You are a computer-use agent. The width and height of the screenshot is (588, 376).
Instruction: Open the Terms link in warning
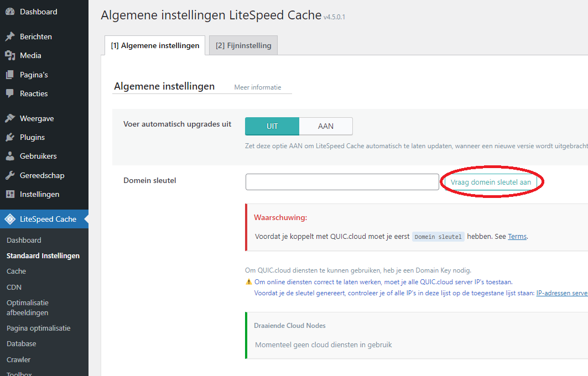[x=517, y=237]
